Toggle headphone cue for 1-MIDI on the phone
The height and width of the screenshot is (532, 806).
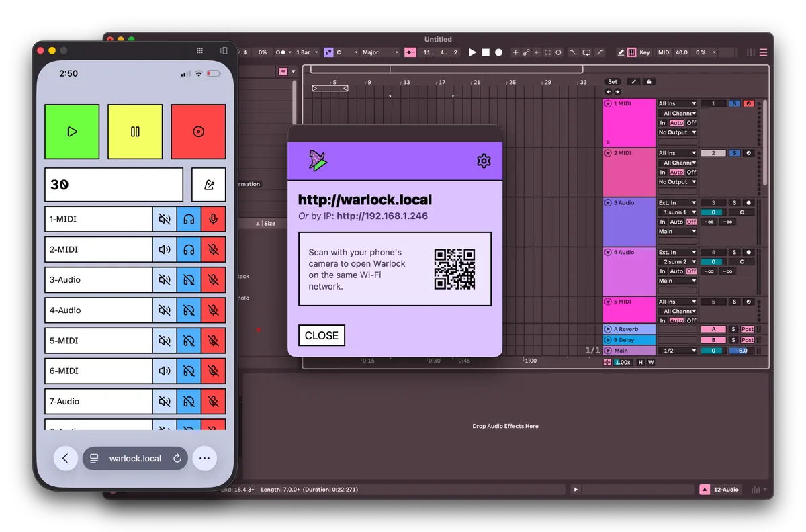[189, 219]
